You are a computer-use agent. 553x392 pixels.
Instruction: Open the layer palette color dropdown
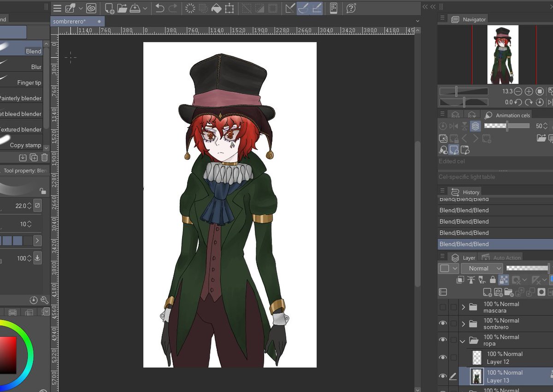449,269
